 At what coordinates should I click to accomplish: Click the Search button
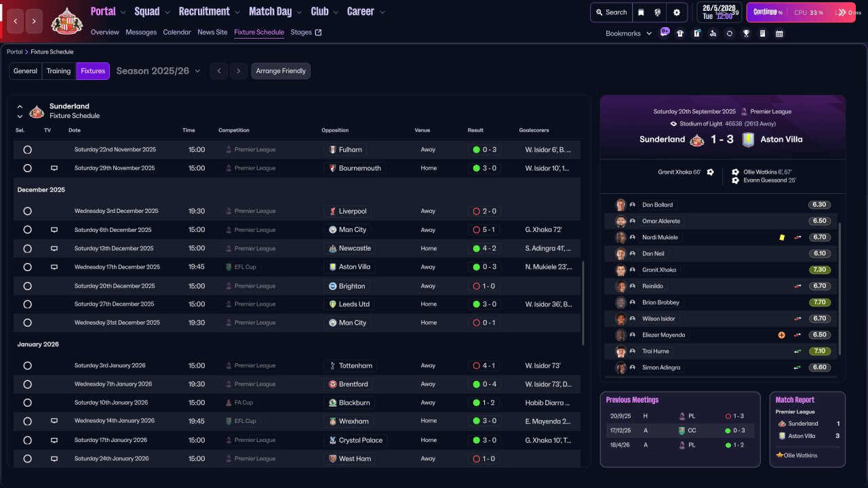(x=611, y=12)
